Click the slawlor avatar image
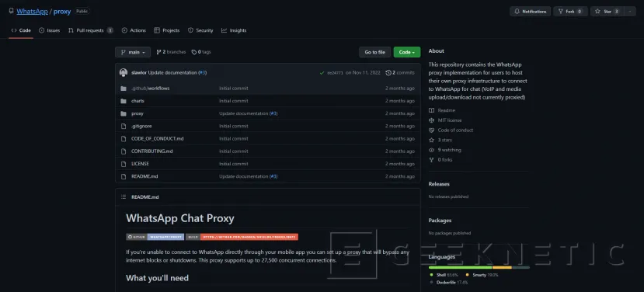Image resolution: width=644 pixels, height=292 pixels. pos(124,73)
